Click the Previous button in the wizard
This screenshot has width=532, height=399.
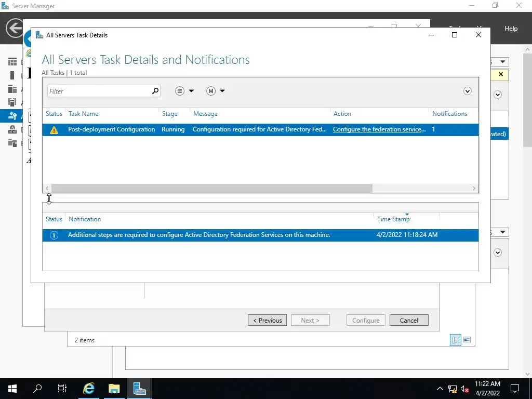tap(268, 320)
